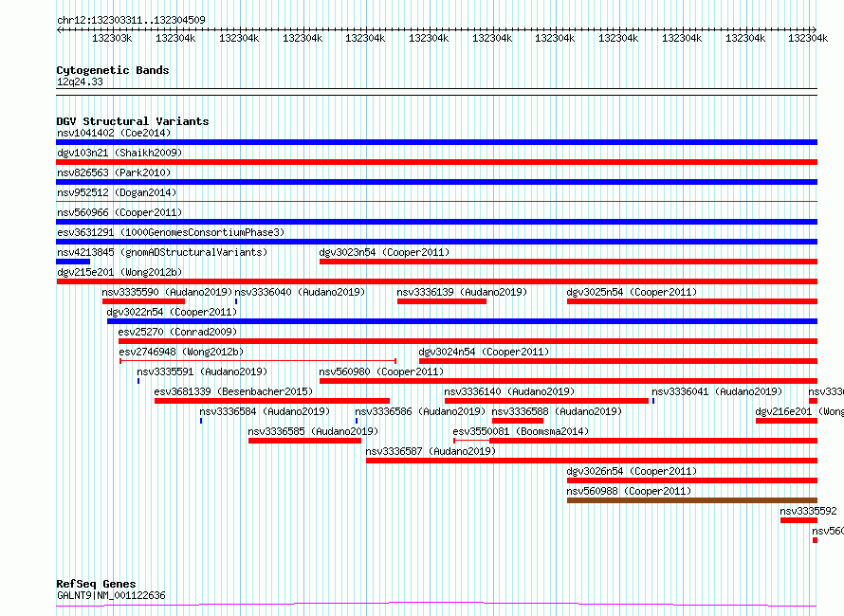
Task: Open variant nsv3335592 label
Action: coord(809,511)
